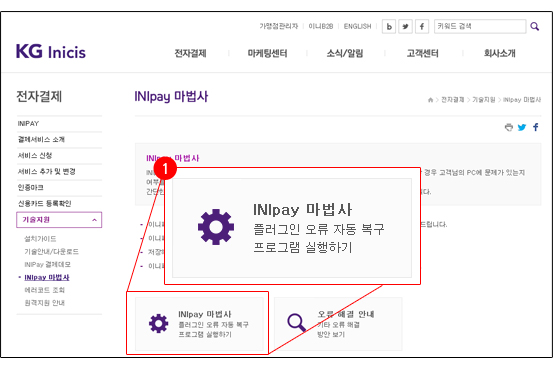Click the keyword search input field
This screenshot has height=369, width=556.
tap(480, 26)
